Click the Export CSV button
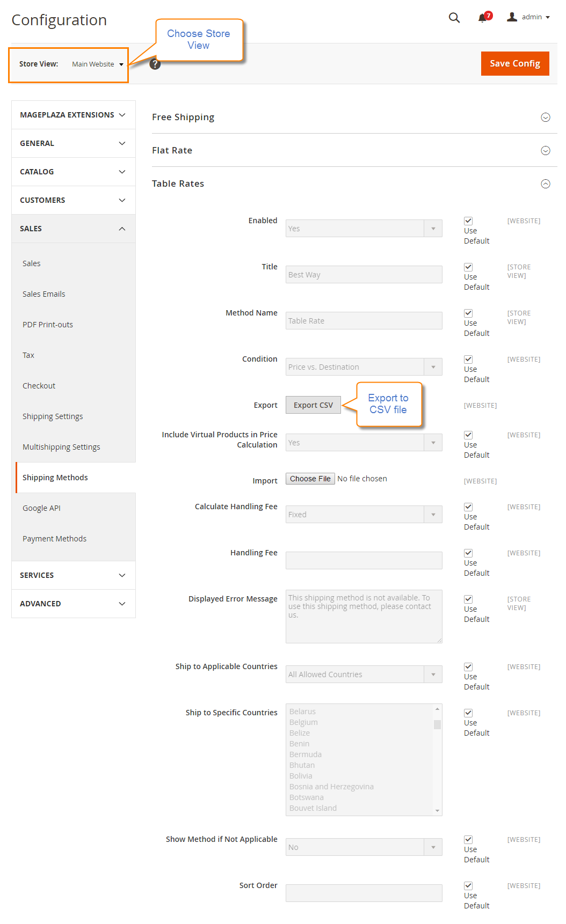The height and width of the screenshot is (924, 566). (x=313, y=405)
